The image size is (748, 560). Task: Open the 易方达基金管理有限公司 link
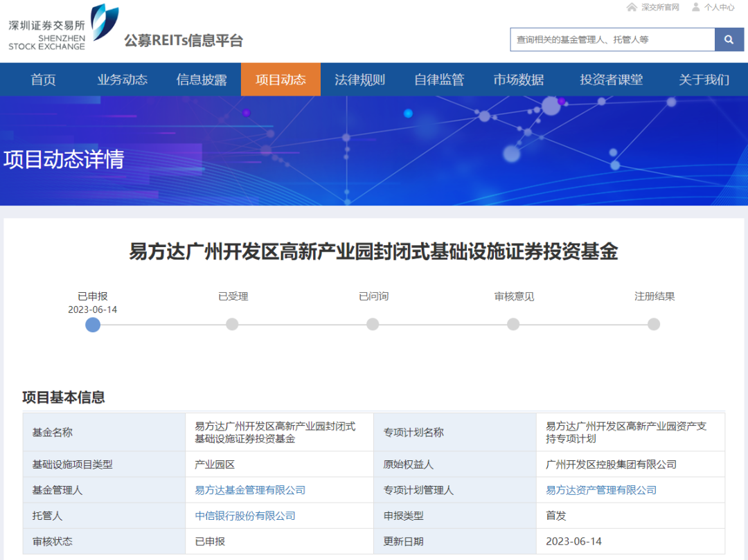point(250,490)
